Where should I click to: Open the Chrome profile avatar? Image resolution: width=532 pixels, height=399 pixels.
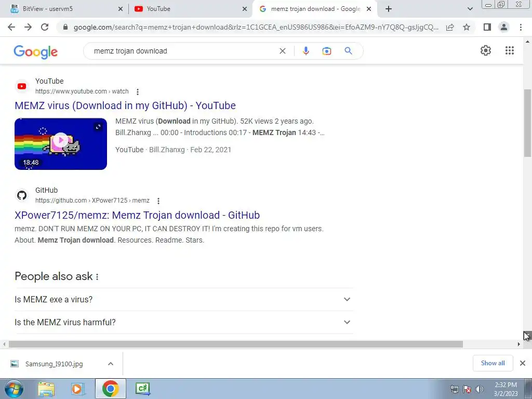tap(504, 27)
